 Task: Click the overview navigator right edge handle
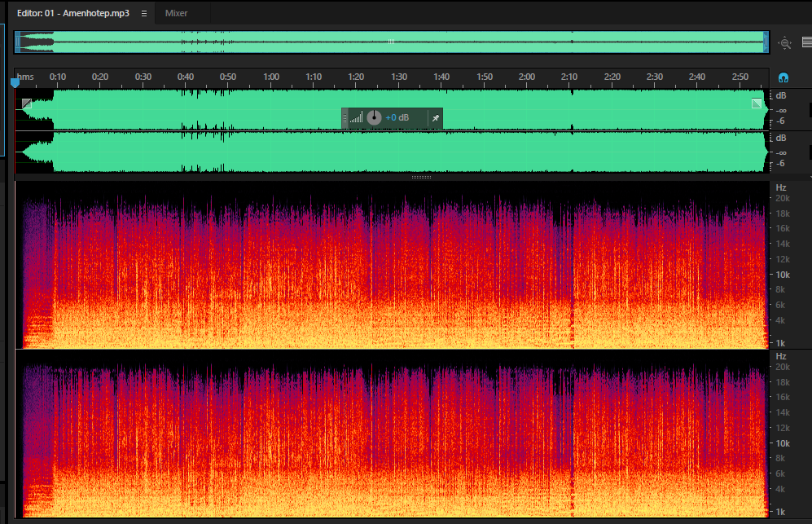coord(766,42)
